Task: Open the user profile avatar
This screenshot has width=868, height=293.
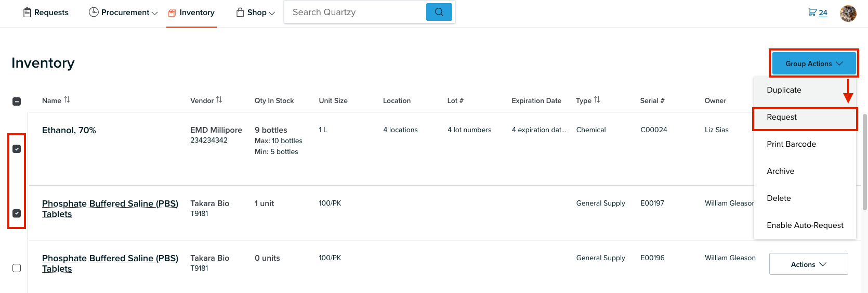Action: click(848, 14)
